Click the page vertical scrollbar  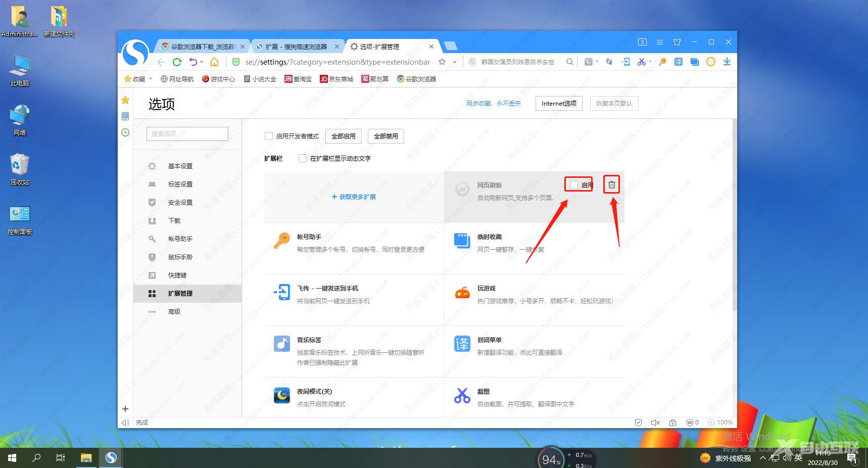click(x=734, y=215)
